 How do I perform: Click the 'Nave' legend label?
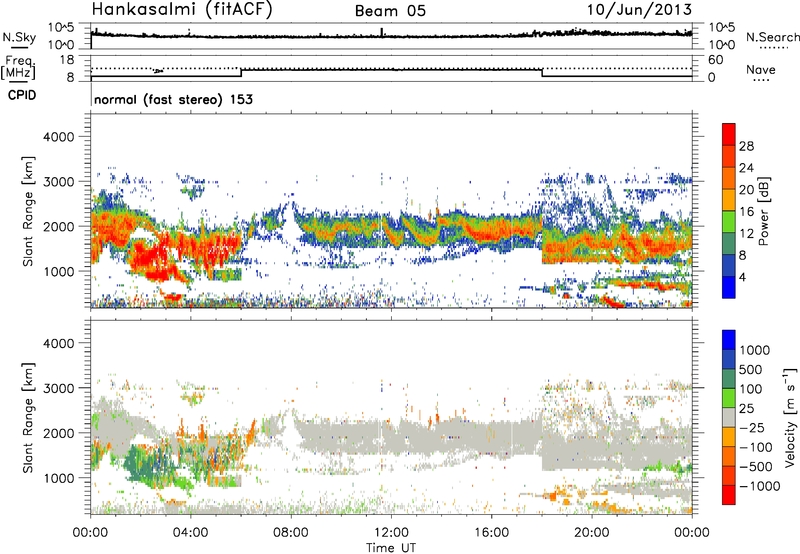761,69
